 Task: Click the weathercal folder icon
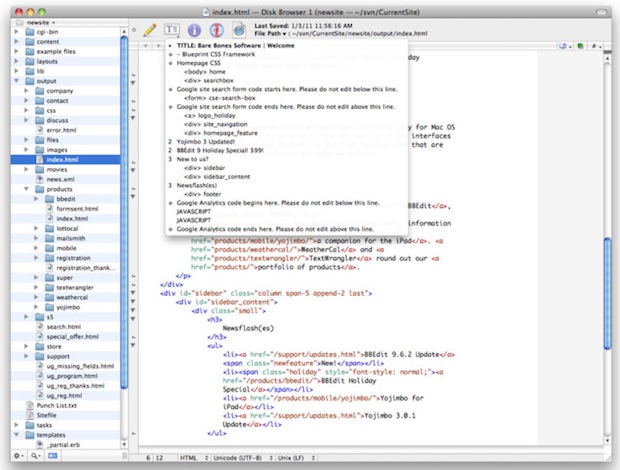49,297
